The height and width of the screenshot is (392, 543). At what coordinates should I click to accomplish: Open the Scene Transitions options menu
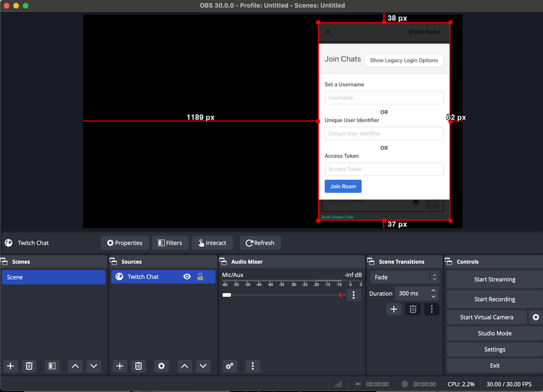(x=432, y=308)
